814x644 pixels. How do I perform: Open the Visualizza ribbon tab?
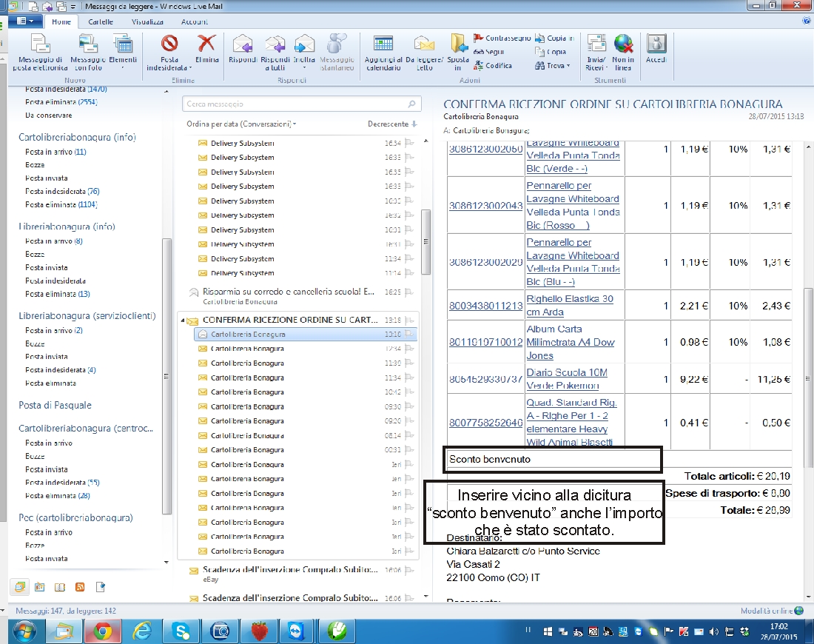click(147, 21)
